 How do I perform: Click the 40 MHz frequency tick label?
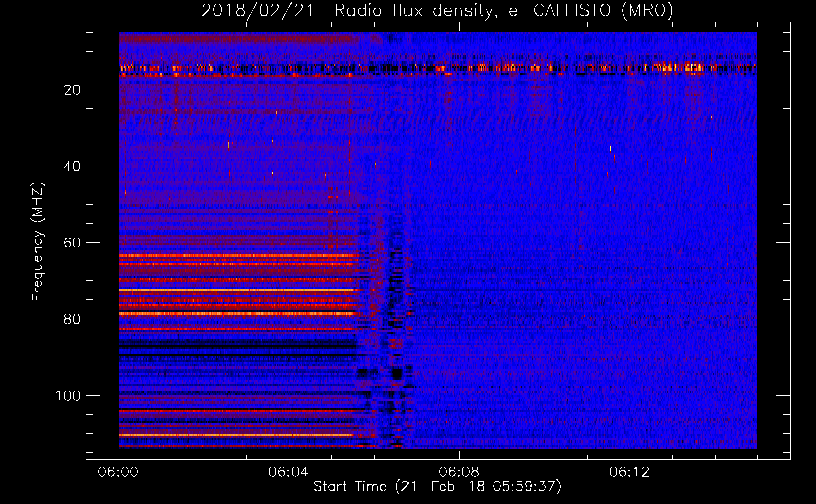tap(72, 166)
